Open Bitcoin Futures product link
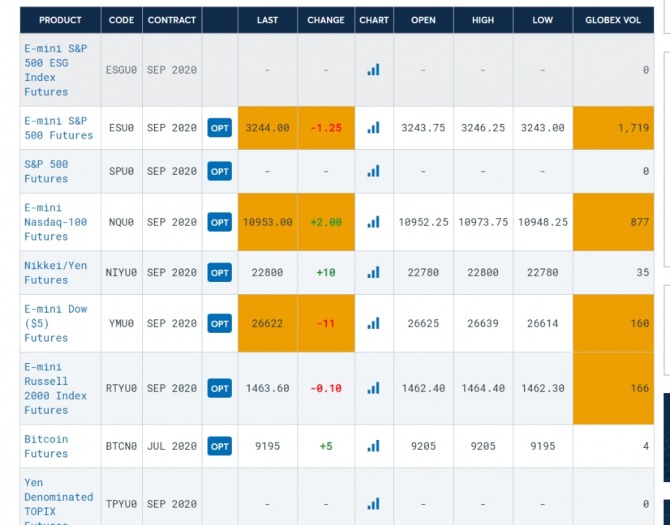The width and height of the screenshot is (670, 525). pyautogui.click(x=46, y=446)
